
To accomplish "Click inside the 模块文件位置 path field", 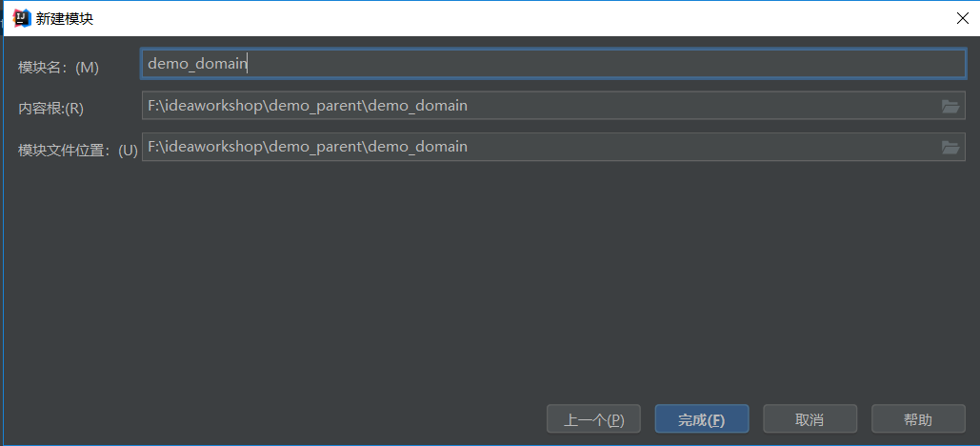I will [x=553, y=147].
